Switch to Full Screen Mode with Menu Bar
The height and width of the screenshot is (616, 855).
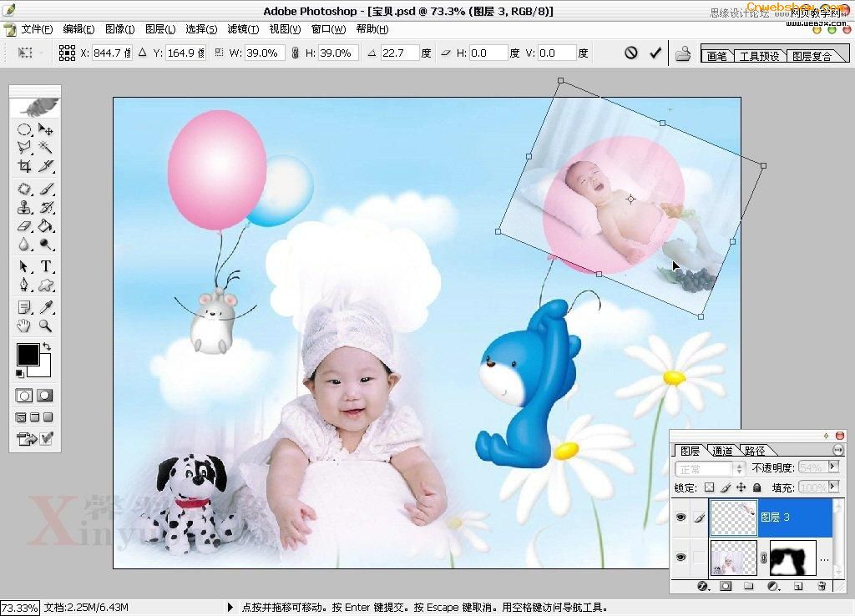pos(35,417)
